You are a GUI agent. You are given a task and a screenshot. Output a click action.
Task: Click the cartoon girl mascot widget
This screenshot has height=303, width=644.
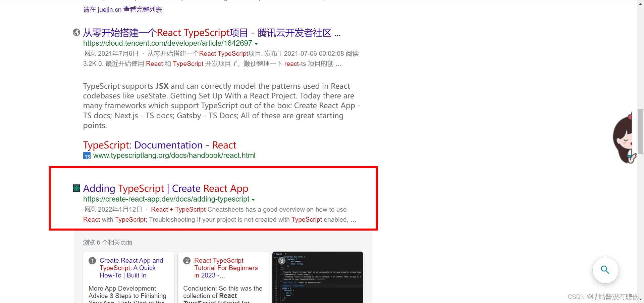624,138
